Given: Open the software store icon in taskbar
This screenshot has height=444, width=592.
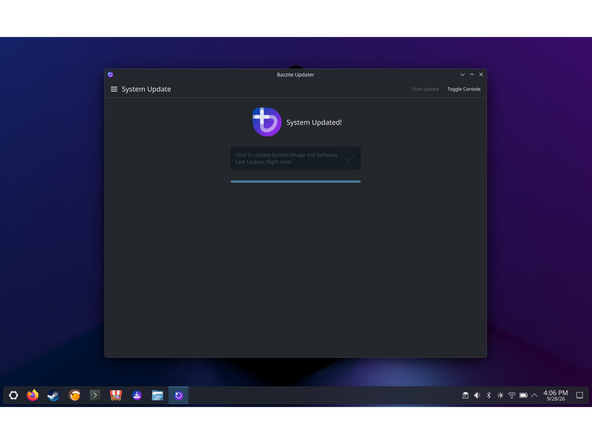Looking at the screenshot, I should point(116,395).
